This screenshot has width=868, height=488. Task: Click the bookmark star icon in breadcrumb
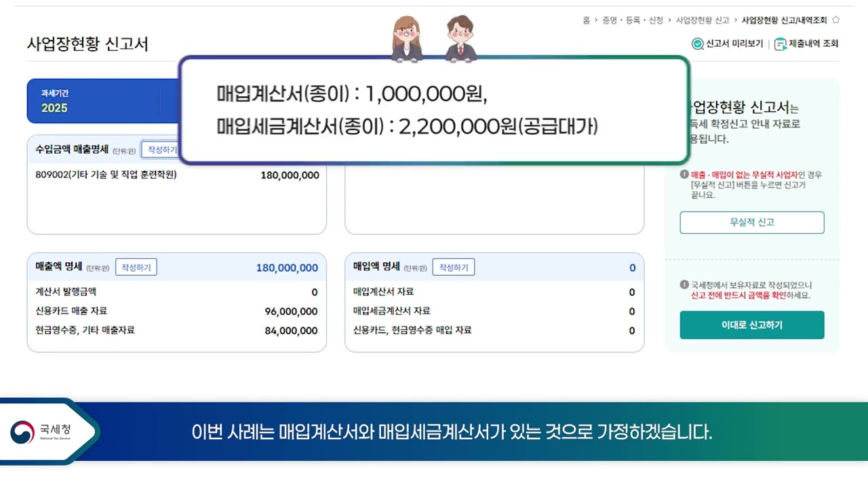[835, 20]
